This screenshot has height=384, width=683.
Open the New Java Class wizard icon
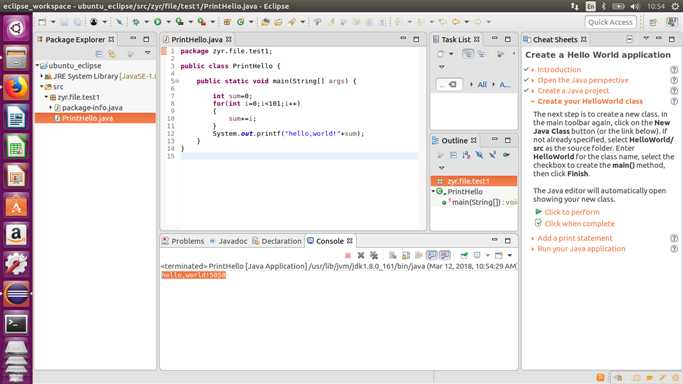point(240,22)
